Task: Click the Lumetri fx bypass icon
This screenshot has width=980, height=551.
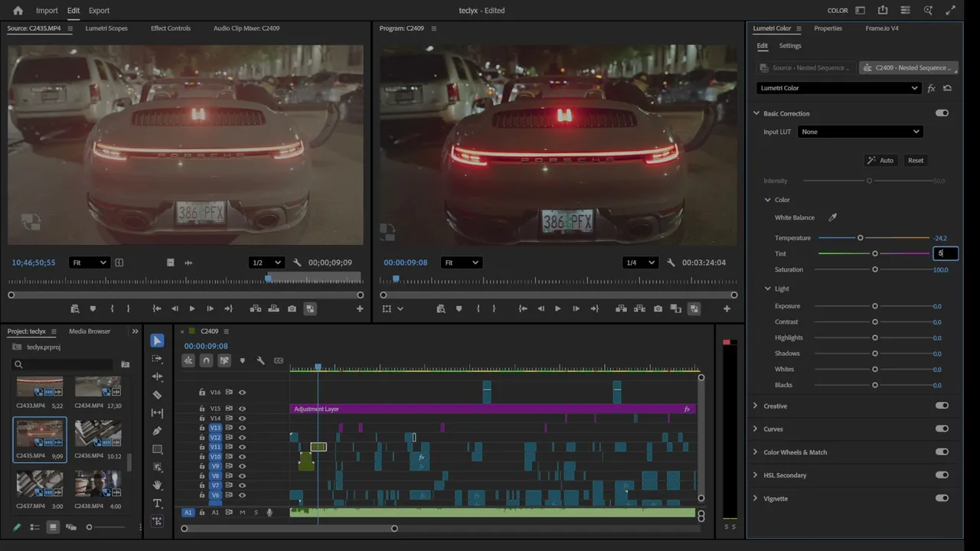Action: point(931,88)
